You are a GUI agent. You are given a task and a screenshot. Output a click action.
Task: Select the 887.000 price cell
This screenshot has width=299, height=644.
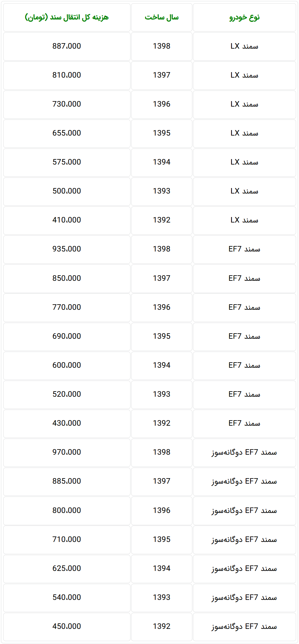click(67, 46)
